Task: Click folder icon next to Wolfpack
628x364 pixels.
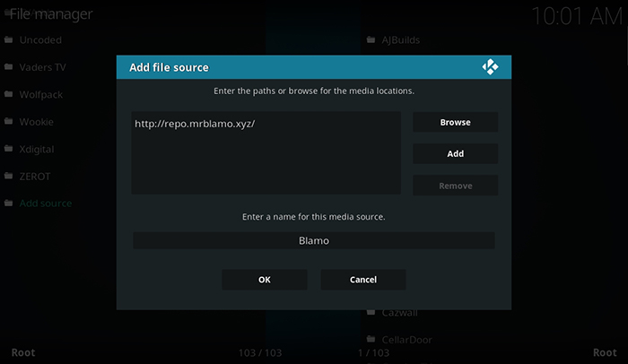Action: [8, 94]
